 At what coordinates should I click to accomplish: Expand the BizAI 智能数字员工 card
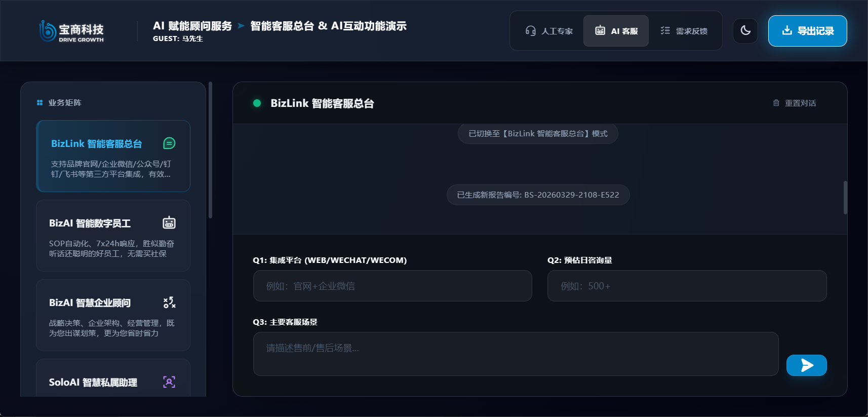tap(112, 236)
